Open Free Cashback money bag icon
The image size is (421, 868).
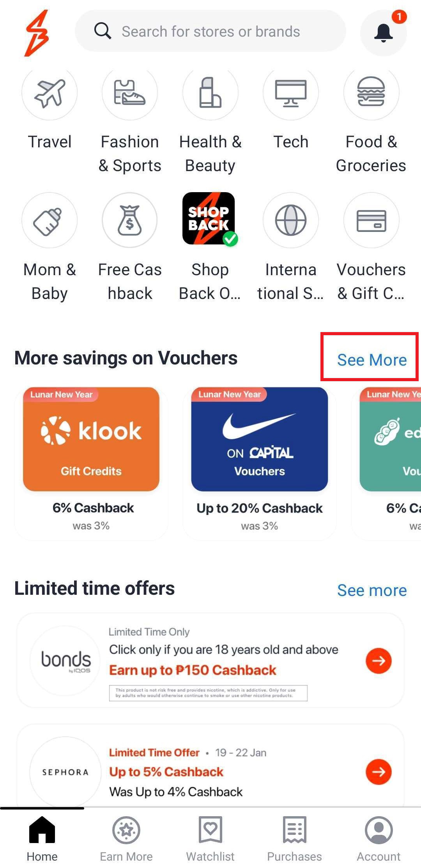pyautogui.click(x=130, y=220)
